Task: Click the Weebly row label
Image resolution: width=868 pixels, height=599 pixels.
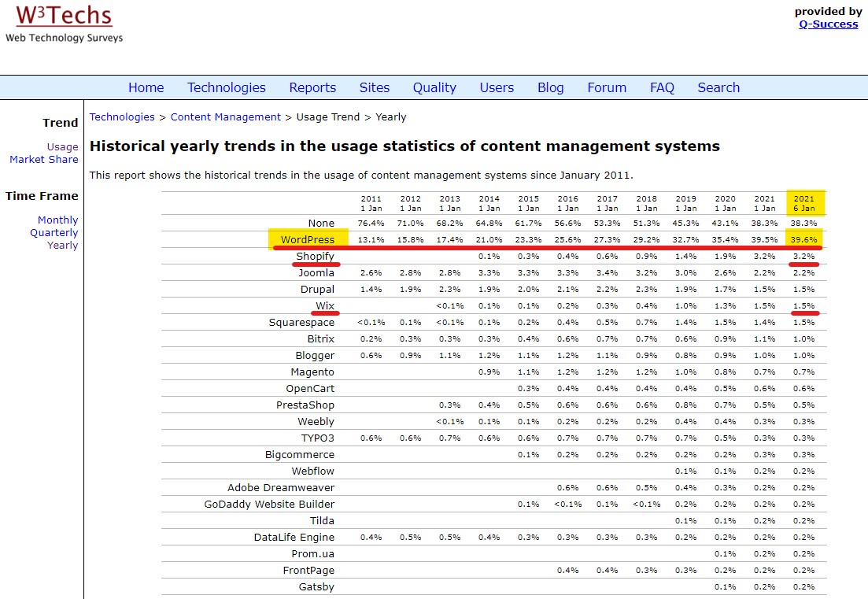Action: pyautogui.click(x=316, y=421)
